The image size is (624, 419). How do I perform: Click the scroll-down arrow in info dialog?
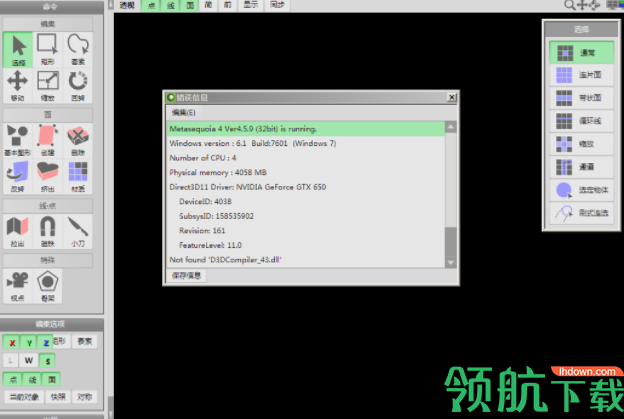coord(450,262)
